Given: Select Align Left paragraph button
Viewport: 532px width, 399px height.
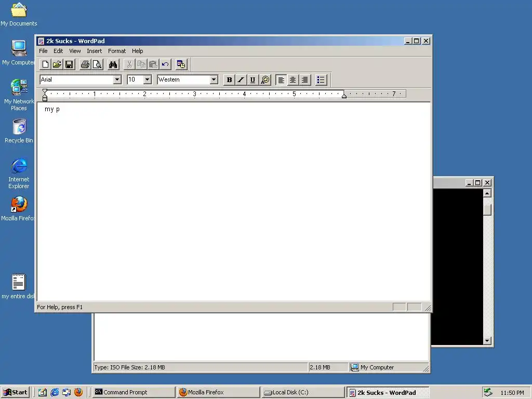Looking at the screenshot, I should (281, 79).
